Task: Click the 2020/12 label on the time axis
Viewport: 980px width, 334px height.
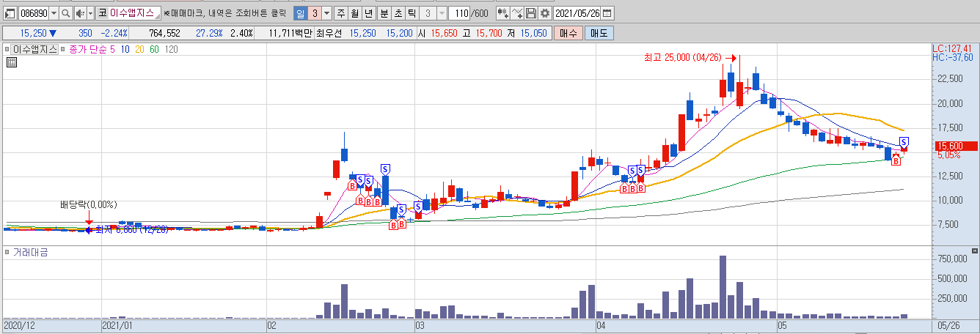Action: (x=18, y=324)
